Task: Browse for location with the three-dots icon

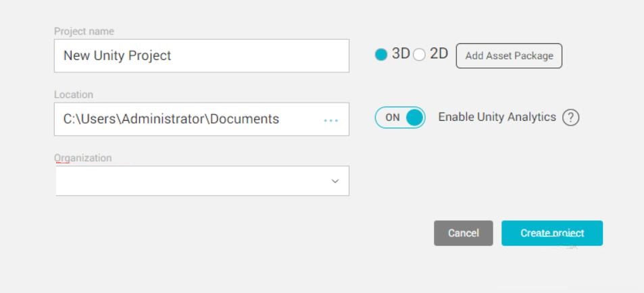Action: 330,120
